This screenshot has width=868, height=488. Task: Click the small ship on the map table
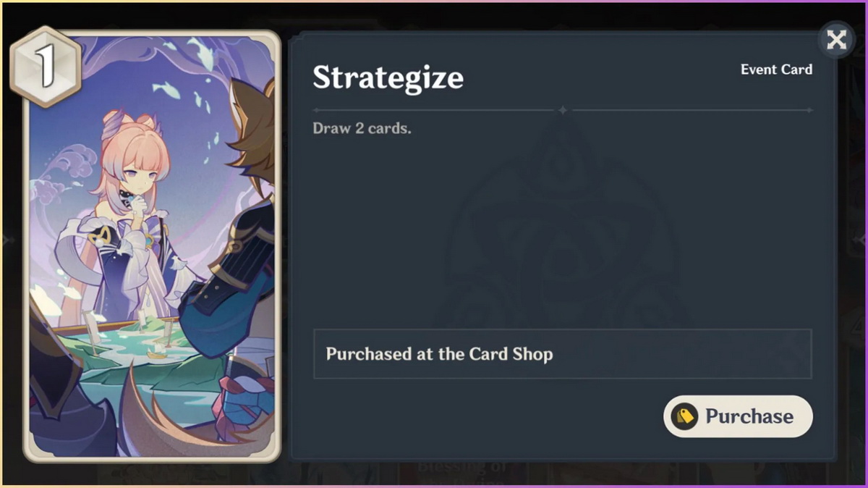tap(157, 352)
